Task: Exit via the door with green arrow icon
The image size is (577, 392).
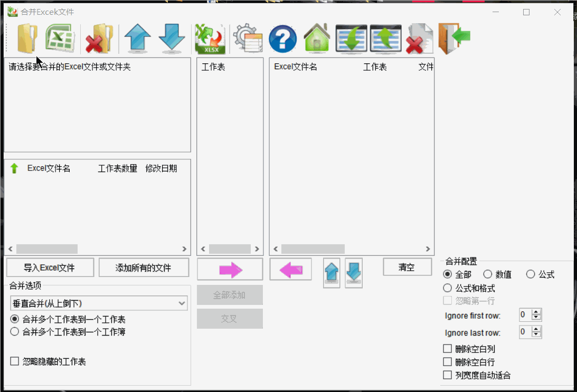Action: pyautogui.click(x=454, y=38)
